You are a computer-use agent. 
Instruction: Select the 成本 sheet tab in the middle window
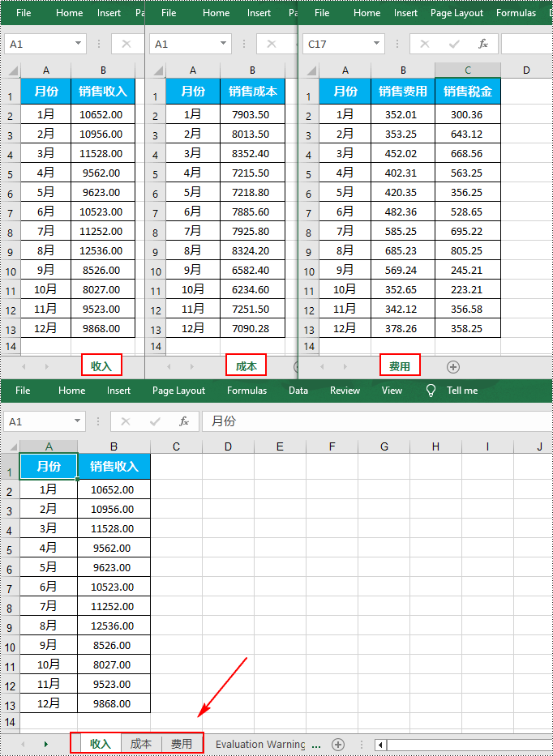(x=246, y=366)
